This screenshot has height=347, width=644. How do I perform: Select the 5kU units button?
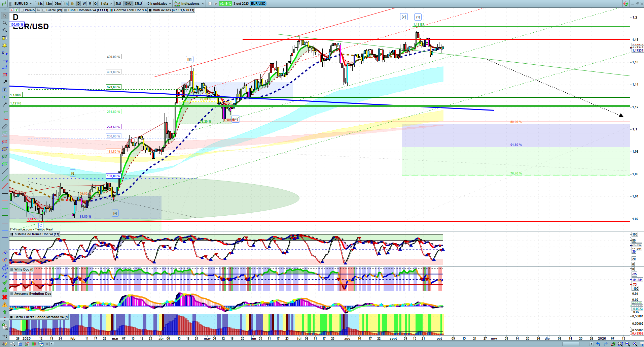[118, 4]
